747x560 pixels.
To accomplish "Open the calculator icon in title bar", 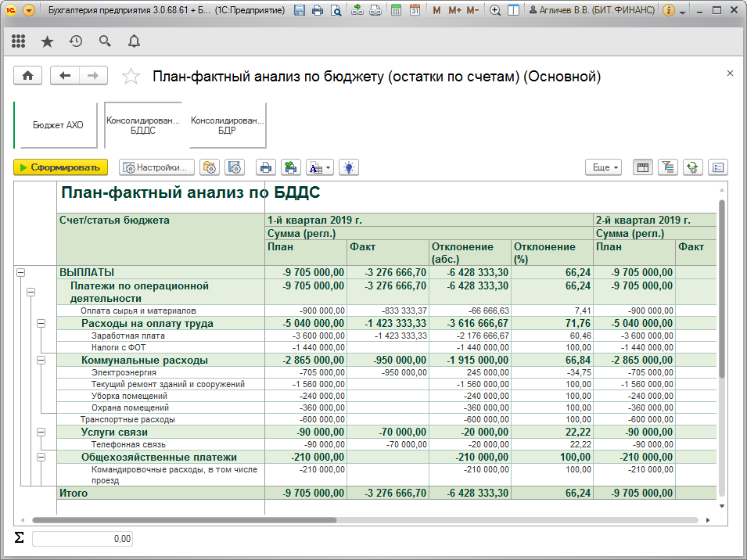I will [397, 11].
